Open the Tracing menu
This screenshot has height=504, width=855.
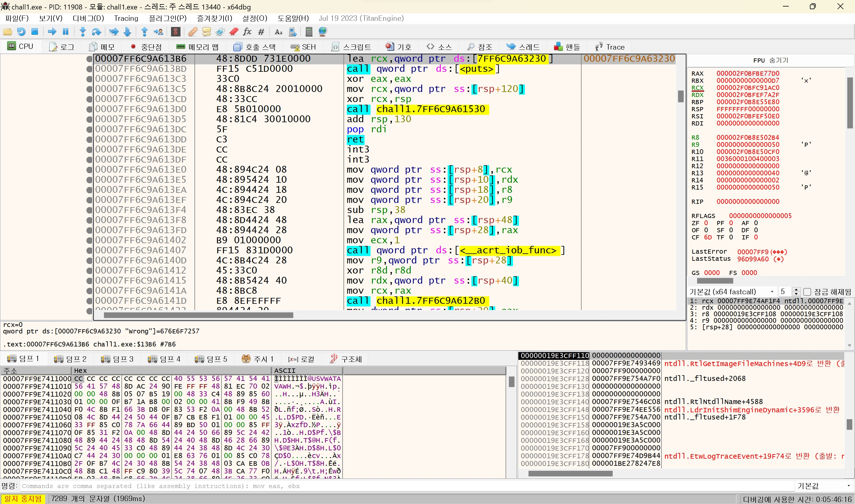(126, 18)
